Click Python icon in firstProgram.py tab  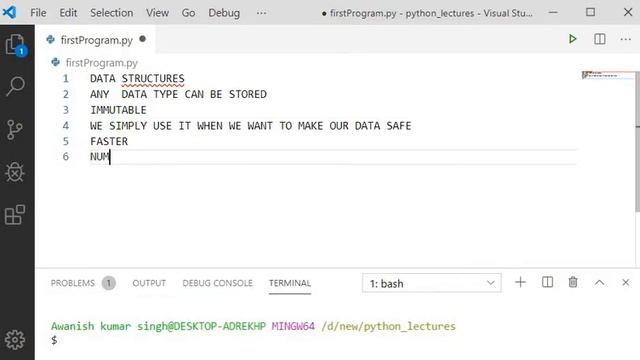click(51, 40)
